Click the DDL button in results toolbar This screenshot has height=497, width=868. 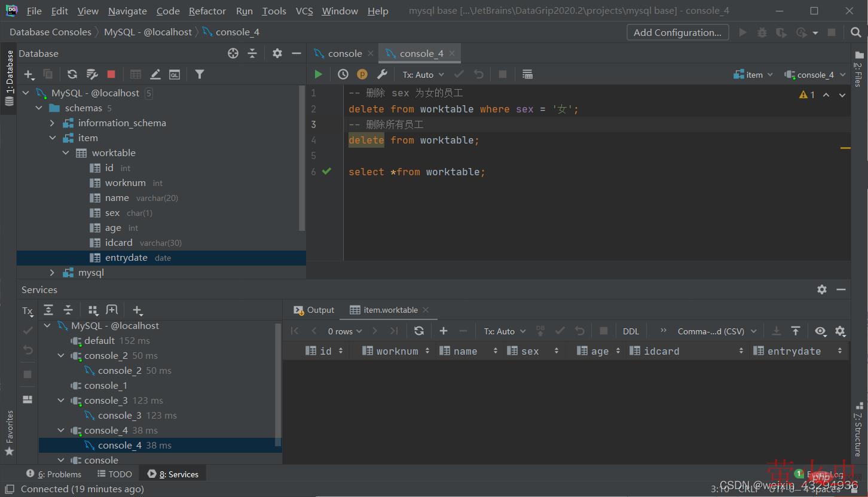click(631, 331)
